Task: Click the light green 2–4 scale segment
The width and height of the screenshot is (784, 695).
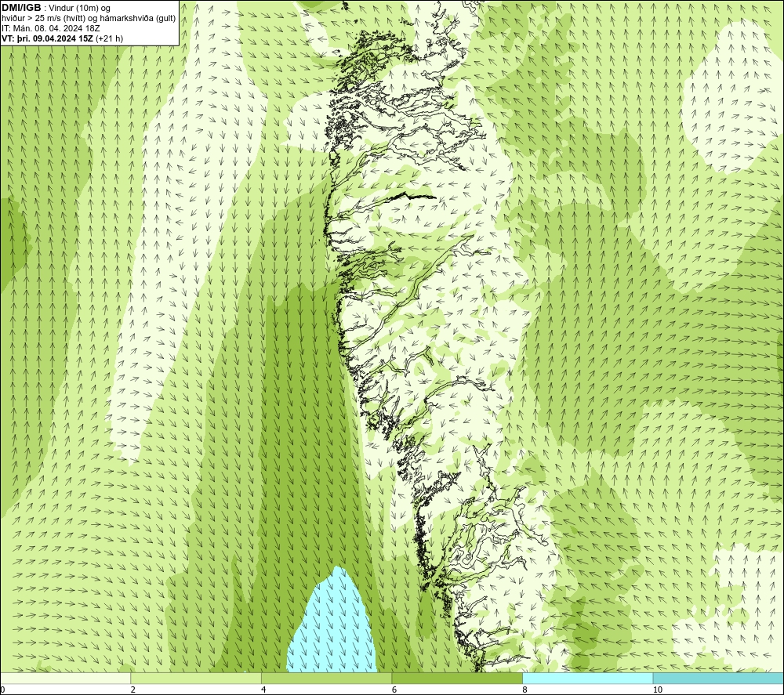Action: click(196, 679)
